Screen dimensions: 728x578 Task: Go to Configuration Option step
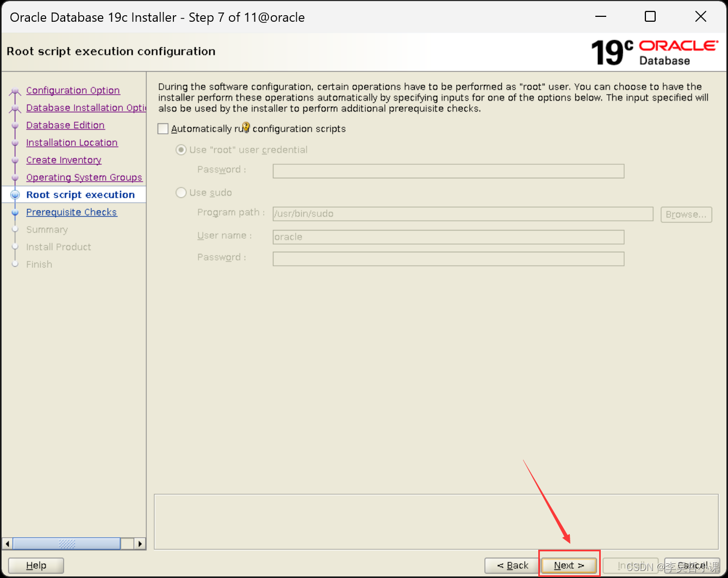pos(73,90)
